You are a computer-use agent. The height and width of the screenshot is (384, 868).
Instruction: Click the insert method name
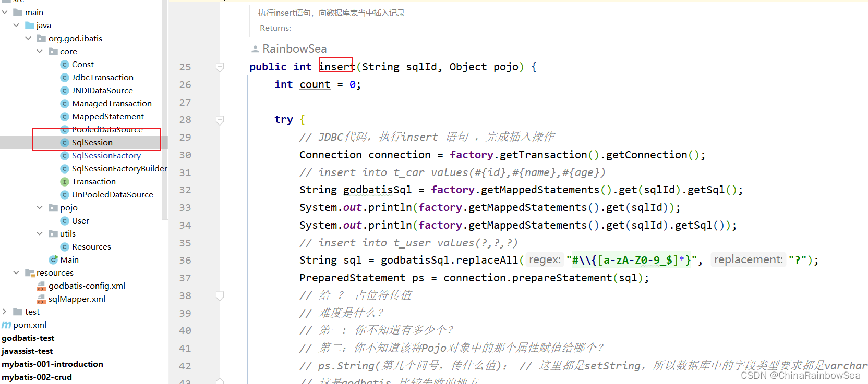click(337, 67)
